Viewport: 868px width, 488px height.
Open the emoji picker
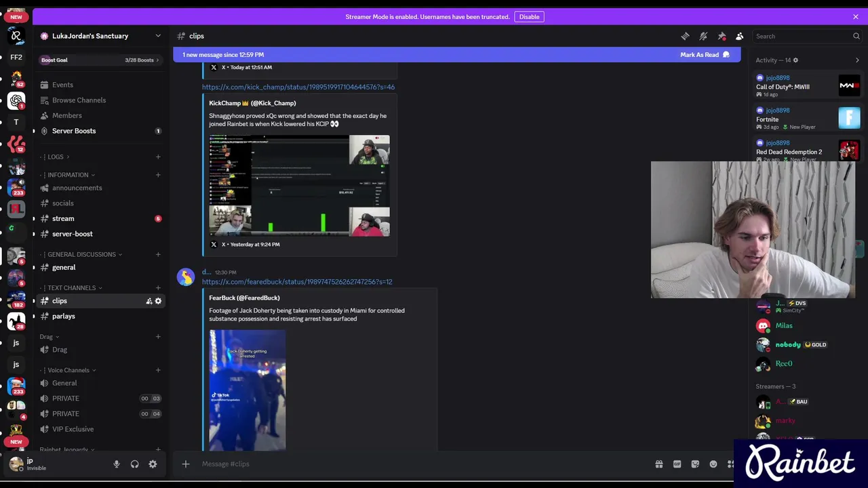coord(713,464)
